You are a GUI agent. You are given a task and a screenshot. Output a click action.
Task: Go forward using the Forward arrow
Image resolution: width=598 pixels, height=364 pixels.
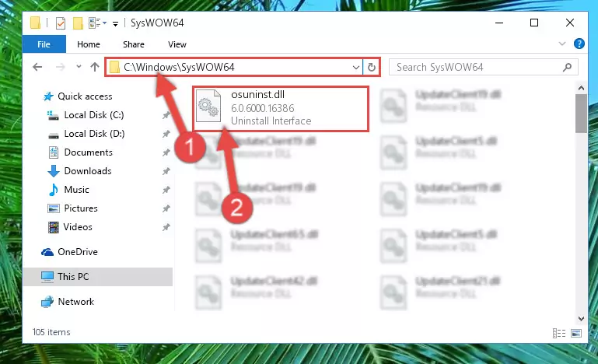point(60,67)
